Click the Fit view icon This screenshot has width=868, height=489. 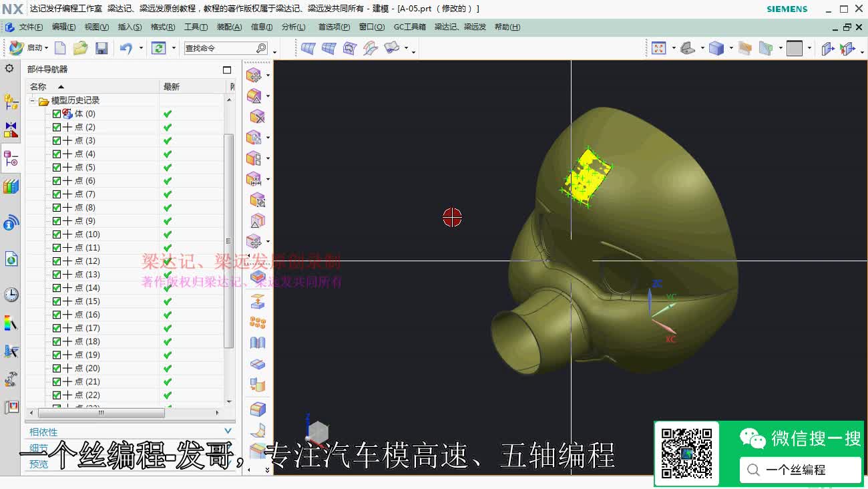point(659,48)
